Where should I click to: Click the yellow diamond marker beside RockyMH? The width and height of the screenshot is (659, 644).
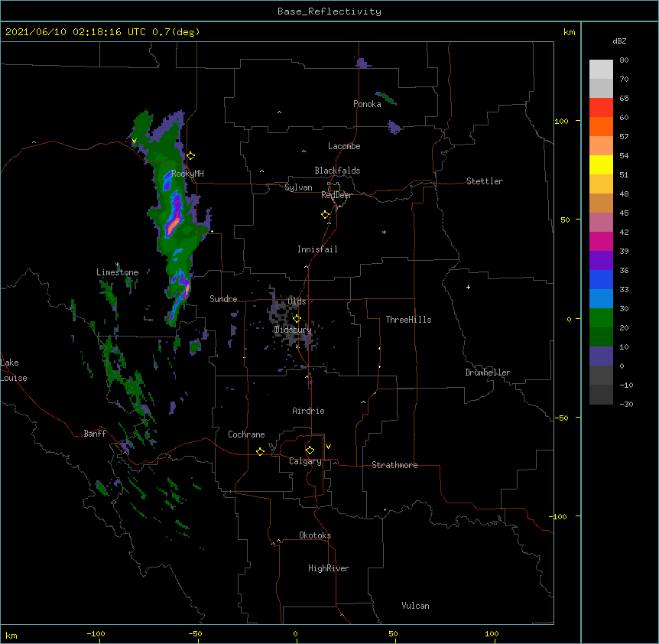191,156
